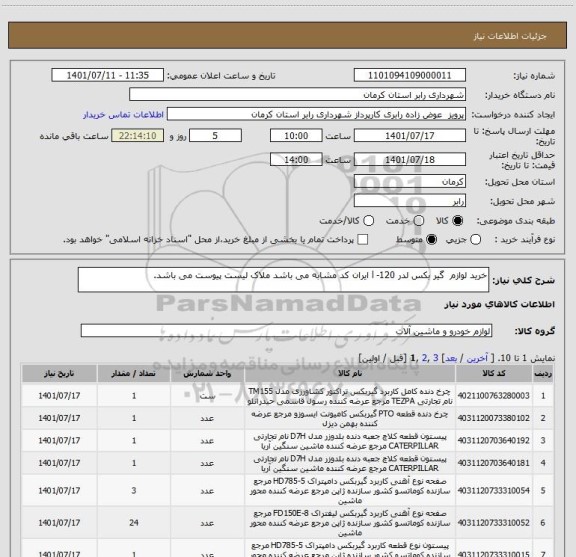Click the نام کالا column header
This screenshot has width=576, height=557.
tap(350, 374)
